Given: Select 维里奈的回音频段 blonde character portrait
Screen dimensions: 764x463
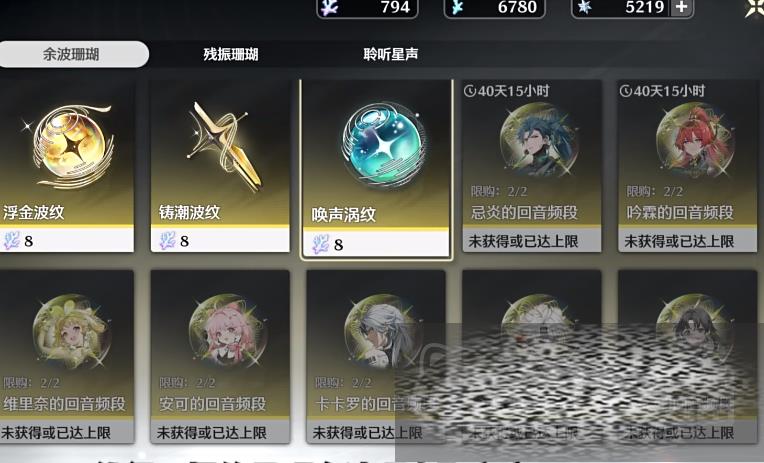Looking at the screenshot, I should [72, 331].
